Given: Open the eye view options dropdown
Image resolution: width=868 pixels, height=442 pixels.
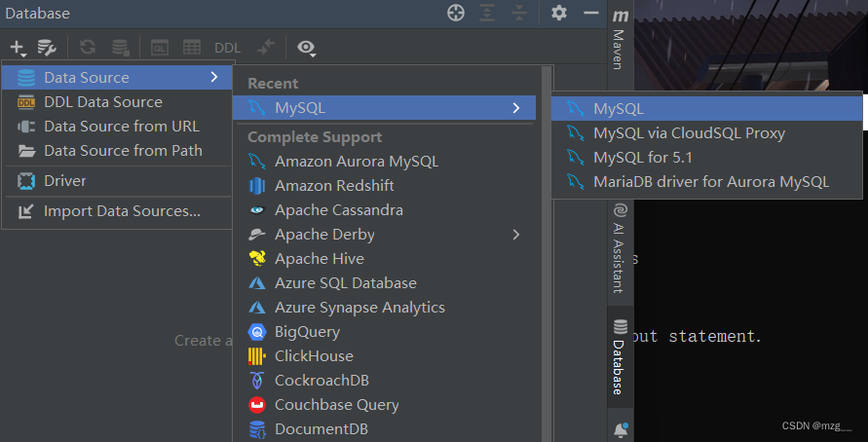Looking at the screenshot, I should pyautogui.click(x=307, y=48).
